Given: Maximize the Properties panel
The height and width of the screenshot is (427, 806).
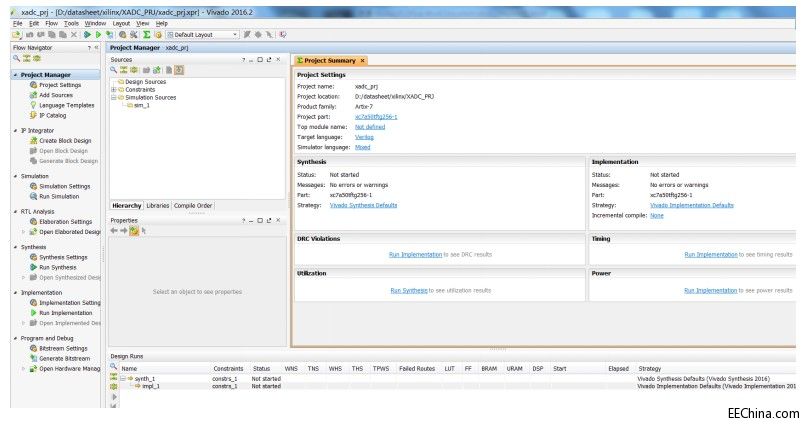Looking at the screenshot, I should (260, 220).
